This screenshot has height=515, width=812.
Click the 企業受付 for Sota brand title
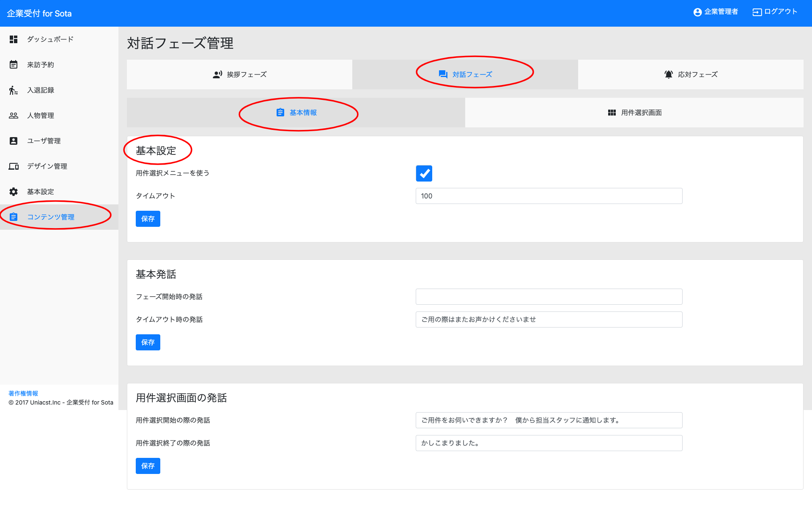pyautogui.click(x=39, y=14)
